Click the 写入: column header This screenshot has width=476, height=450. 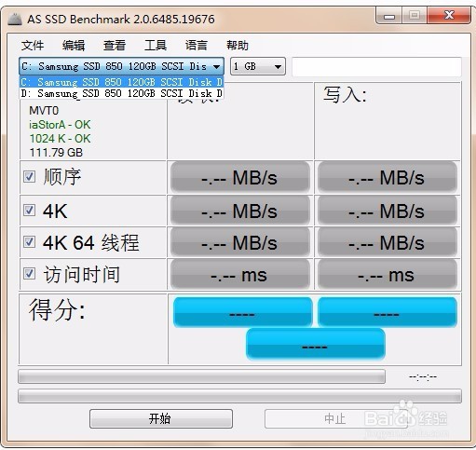tap(345, 94)
